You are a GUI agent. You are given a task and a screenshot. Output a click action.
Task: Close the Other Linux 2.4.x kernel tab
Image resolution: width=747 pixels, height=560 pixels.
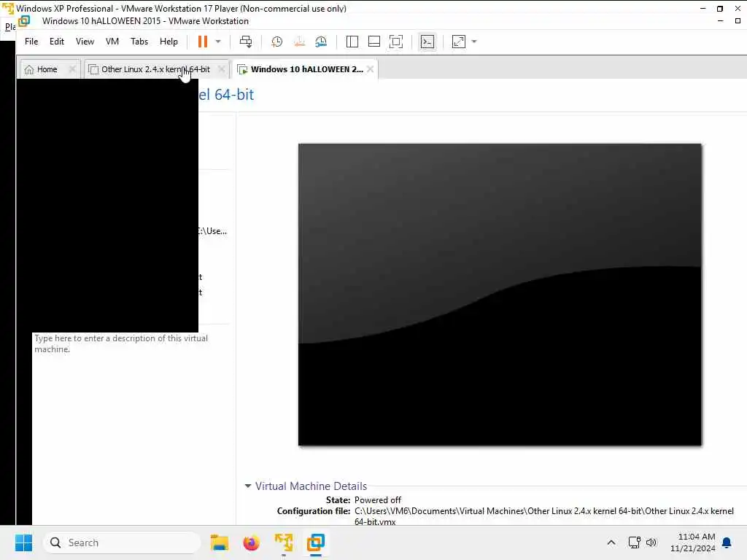coord(222,69)
